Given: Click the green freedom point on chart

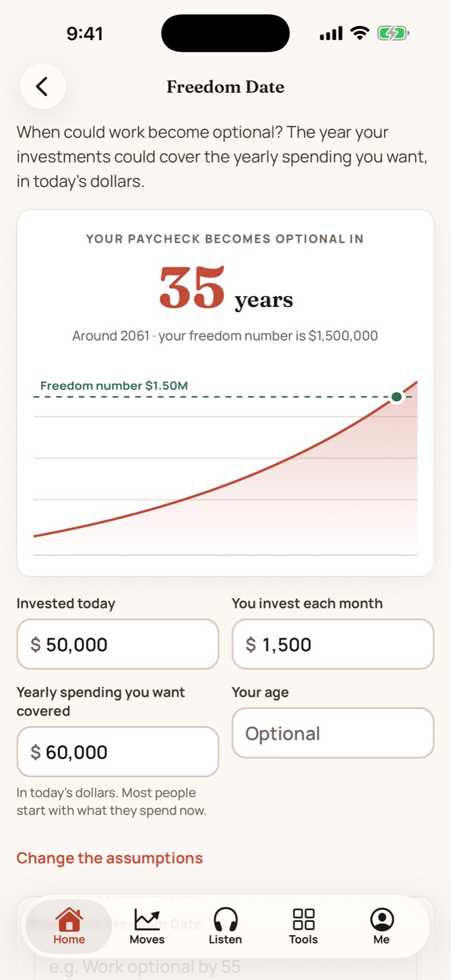Looking at the screenshot, I should point(396,397).
